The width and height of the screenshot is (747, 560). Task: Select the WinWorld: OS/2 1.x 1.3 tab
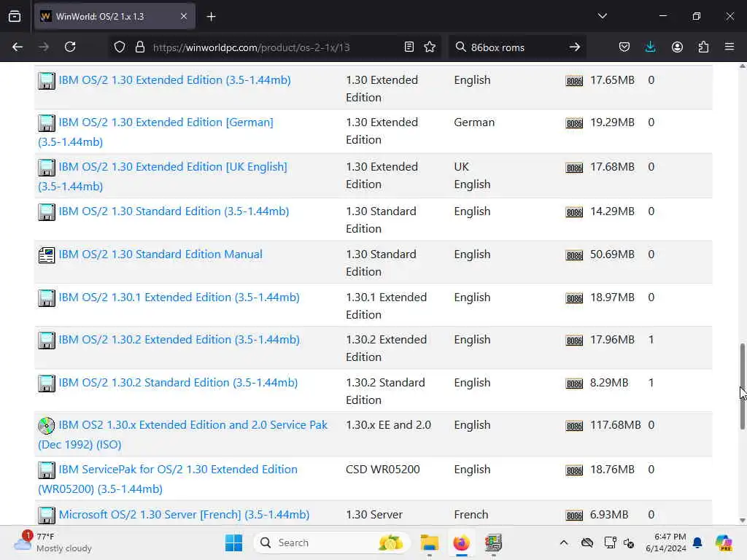point(115,16)
